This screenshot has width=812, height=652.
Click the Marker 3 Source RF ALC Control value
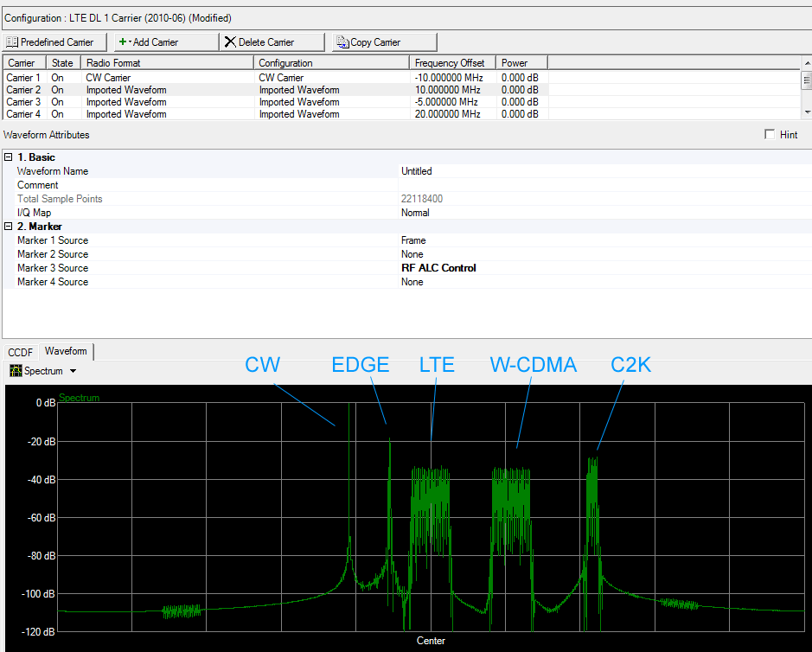[438, 268]
